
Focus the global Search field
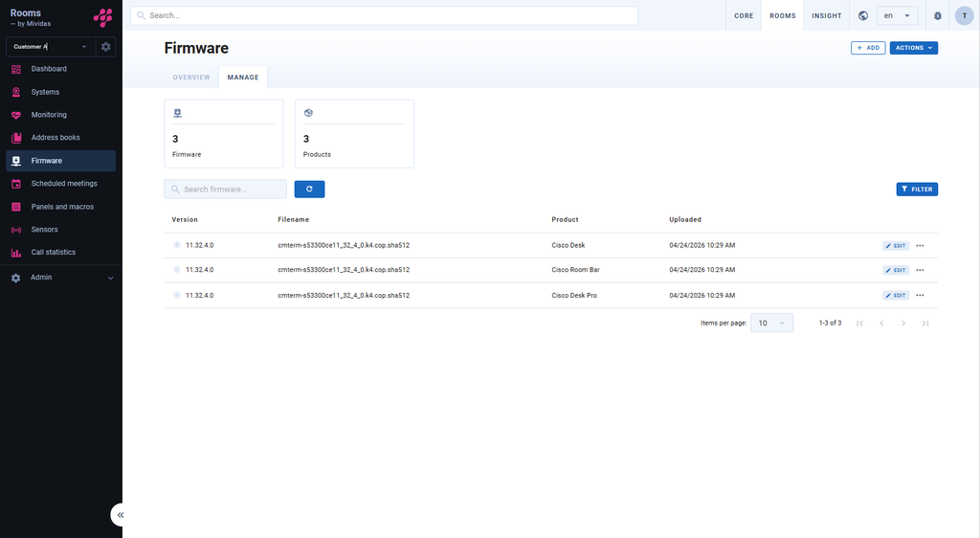tap(384, 15)
